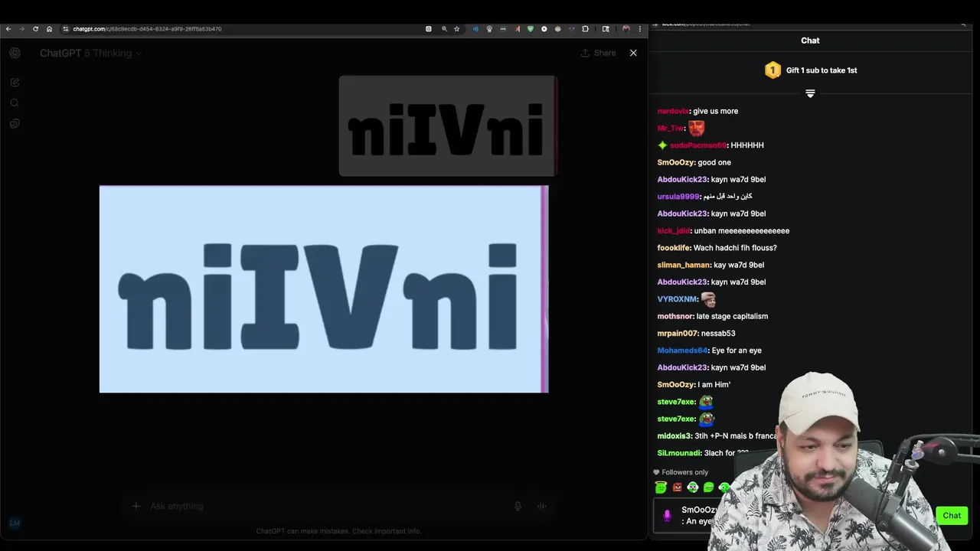Click Gift 1 sub to take 1st
The height and width of the screenshot is (551, 980).
pyautogui.click(x=811, y=70)
